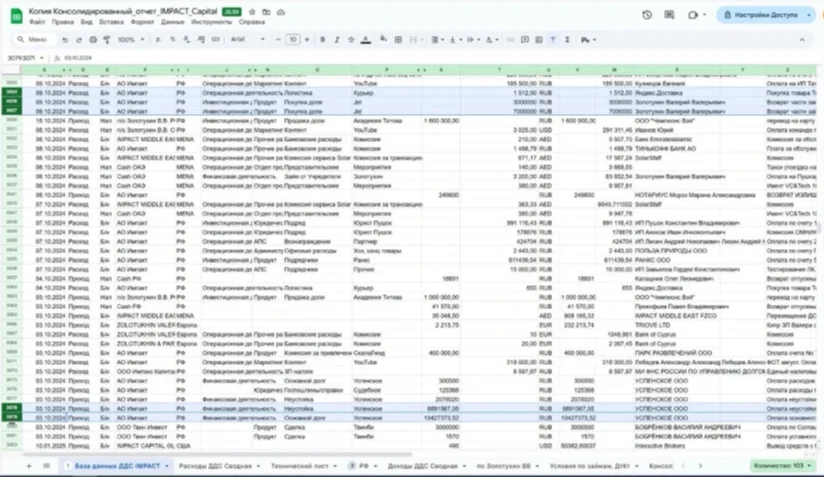824x477 pixels.
Task: Open the Вид menu
Action: pyautogui.click(x=86, y=22)
